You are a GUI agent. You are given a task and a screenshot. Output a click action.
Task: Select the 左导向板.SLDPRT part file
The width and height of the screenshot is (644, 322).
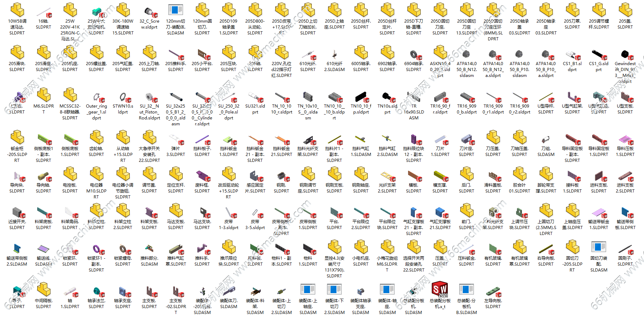pyautogui.click(x=493, y=291)
